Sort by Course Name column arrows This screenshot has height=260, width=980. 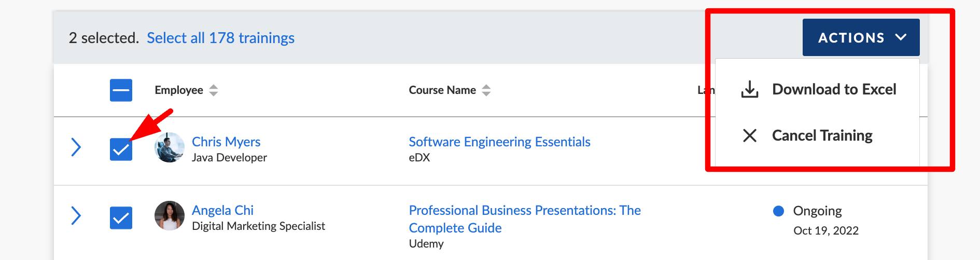pyautogui.click(x=486, y=90)
